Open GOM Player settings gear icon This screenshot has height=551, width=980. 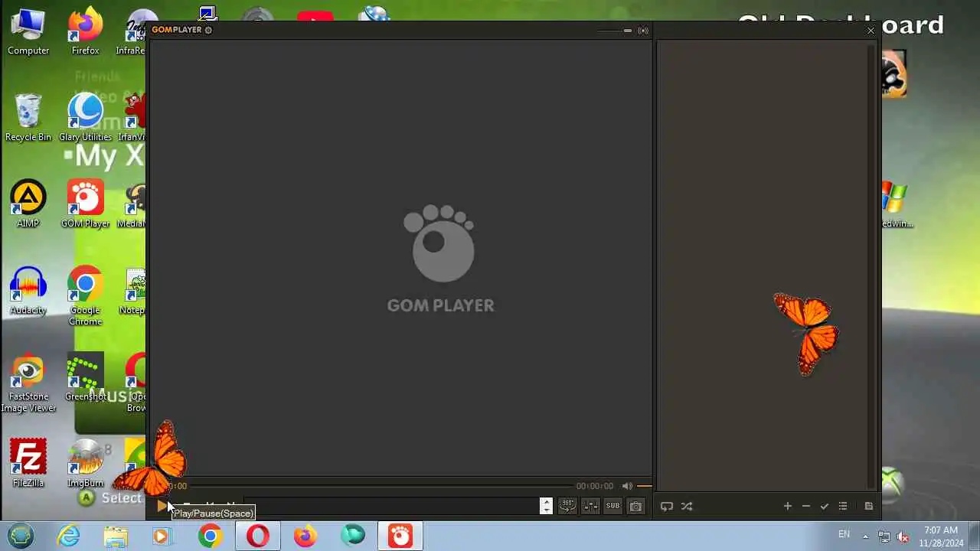(208, 30)
